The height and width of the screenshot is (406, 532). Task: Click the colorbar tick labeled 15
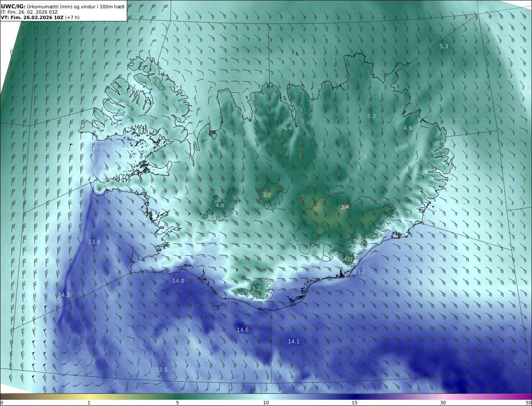click(x=355, y=403)
